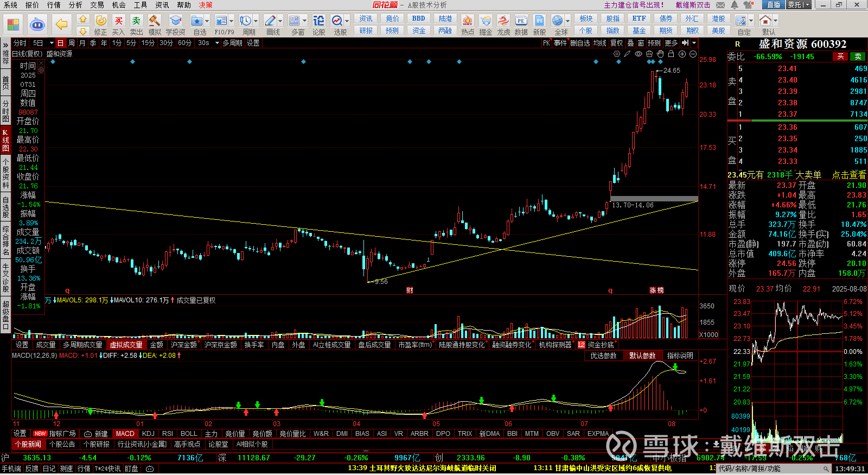The height and width of the screenshot is (475, 868).
Task: Toggle the chart lock icon
Action: pyautogui.click(x=671, y=54)
